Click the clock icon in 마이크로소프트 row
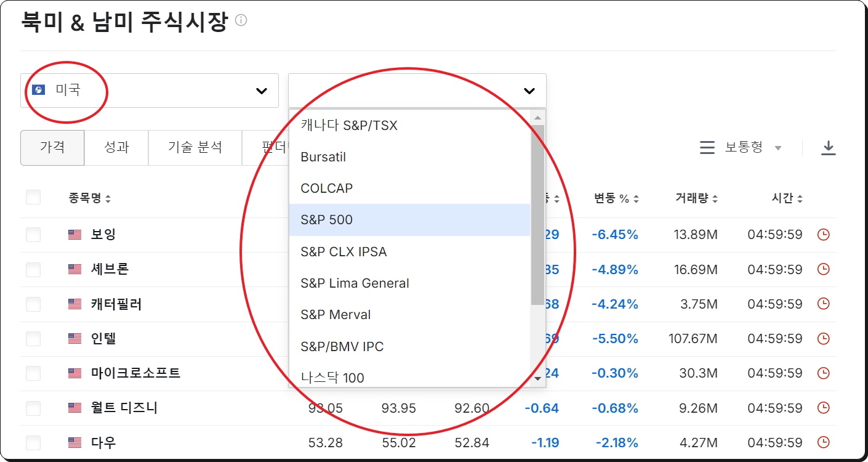 [823, 373]
